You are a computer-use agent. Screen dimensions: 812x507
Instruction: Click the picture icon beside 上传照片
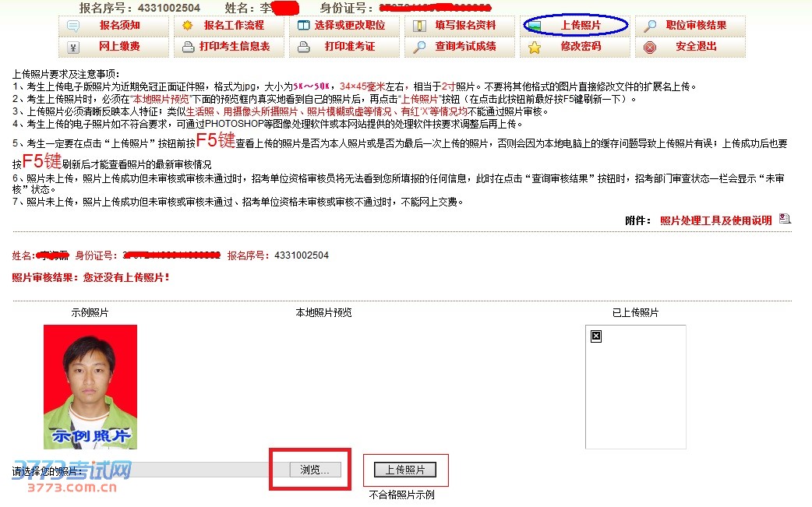point(535,26)
